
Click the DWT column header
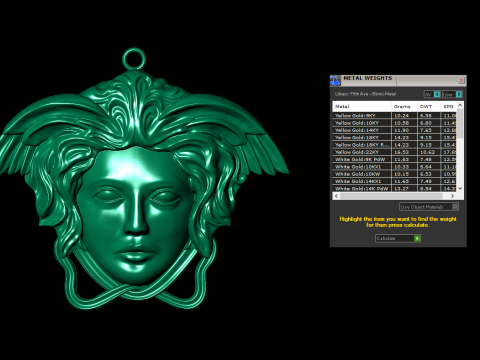point(429,106)
